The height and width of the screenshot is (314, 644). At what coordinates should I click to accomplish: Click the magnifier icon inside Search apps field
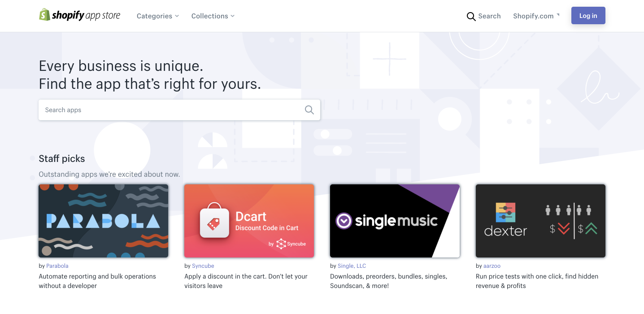coord(309,110)
